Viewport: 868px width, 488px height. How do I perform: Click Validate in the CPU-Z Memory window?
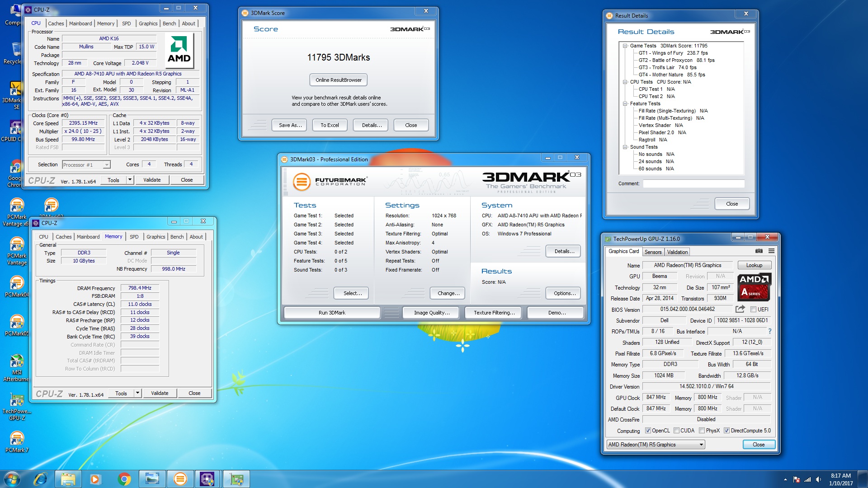coord(160,393)
